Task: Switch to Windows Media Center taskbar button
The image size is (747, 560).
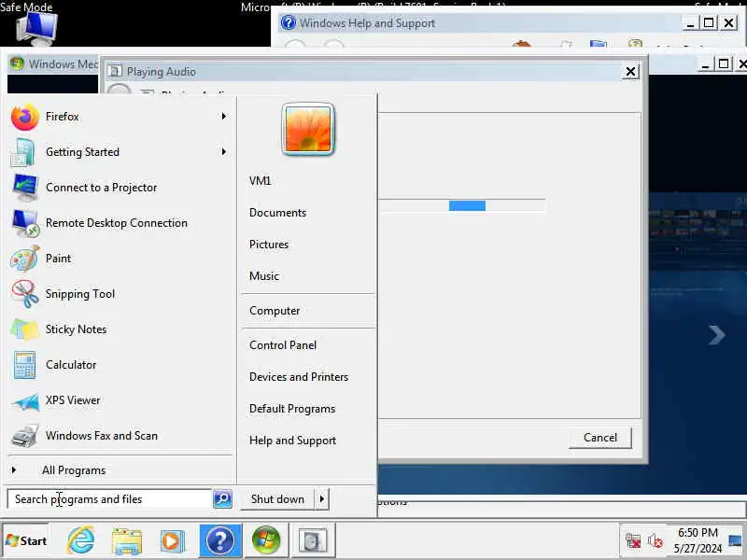Action: 266,540
